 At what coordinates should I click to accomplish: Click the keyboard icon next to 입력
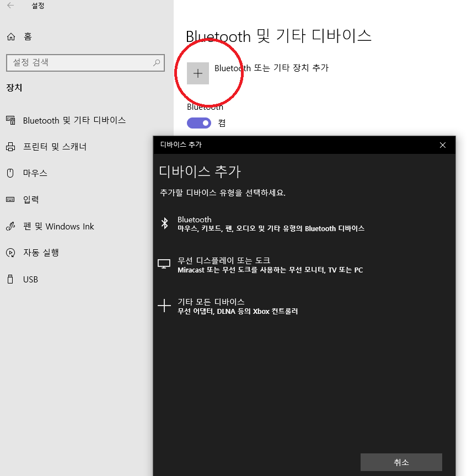pyautogui.click(x=10, y=200)
